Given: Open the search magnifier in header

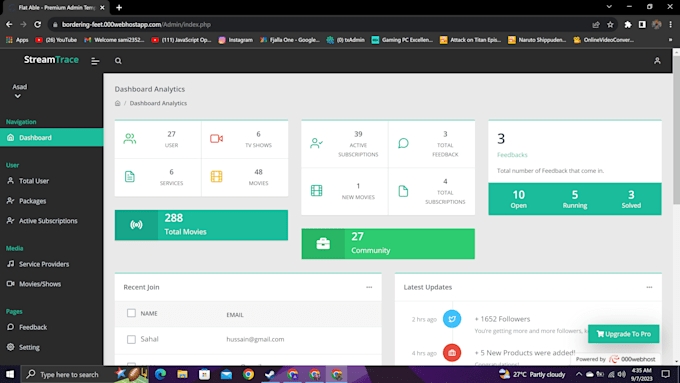Looking at the screenshot, I should (x=118, y=61).
